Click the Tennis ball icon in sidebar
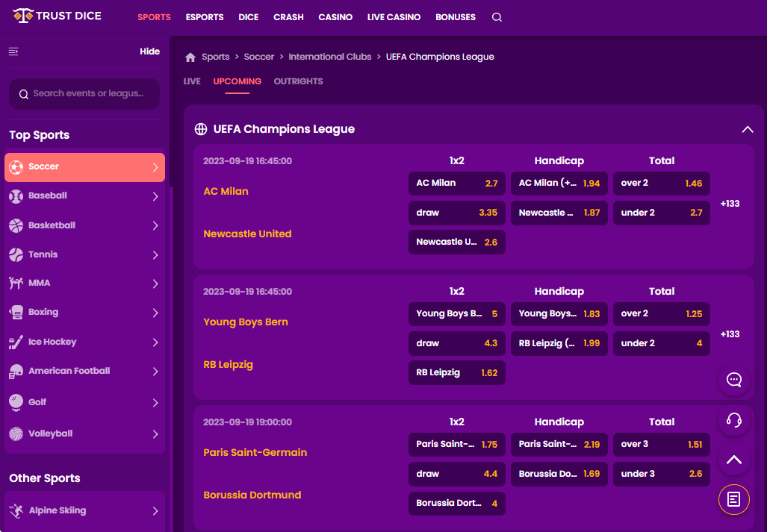This screenshot has height=532, width=767. point(16,254)
